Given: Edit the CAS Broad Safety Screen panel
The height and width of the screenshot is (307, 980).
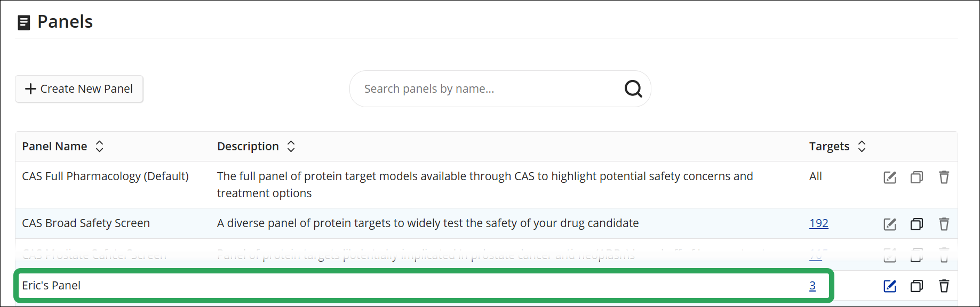Looking at the screenshot, I should tap(890, 224).
